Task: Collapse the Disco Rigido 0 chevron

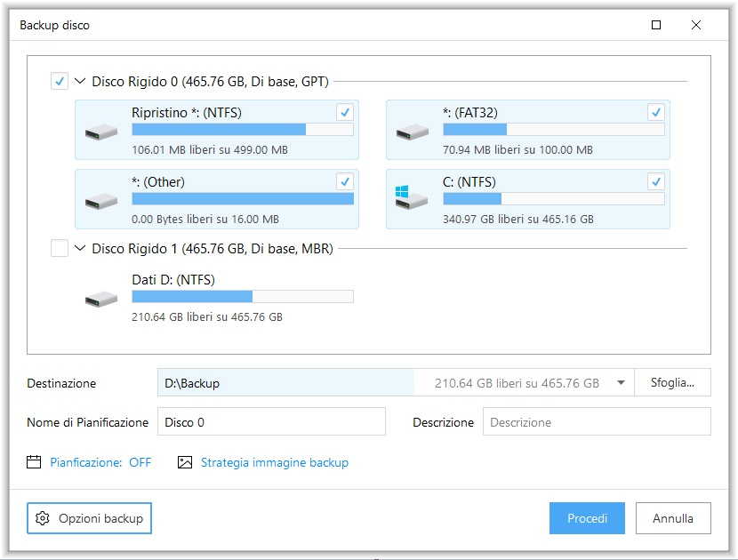Action: (x=80, y=82)
